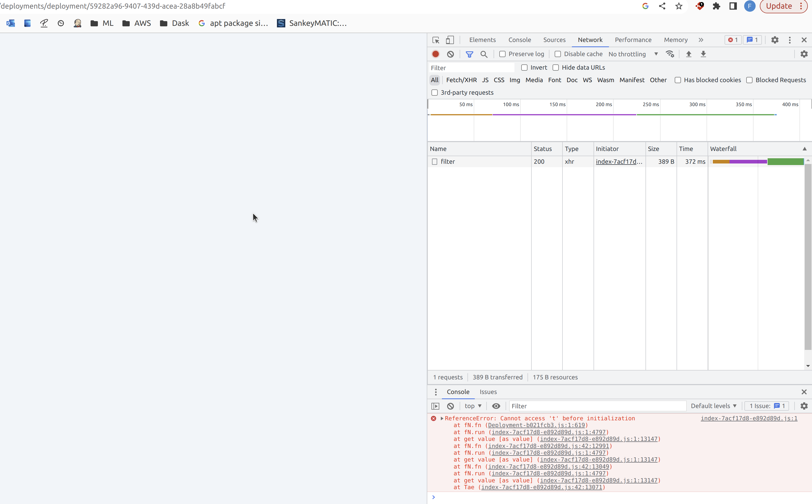Screen dimensions: 812x504
Task: Stop recording the network log
Action: 435,54
